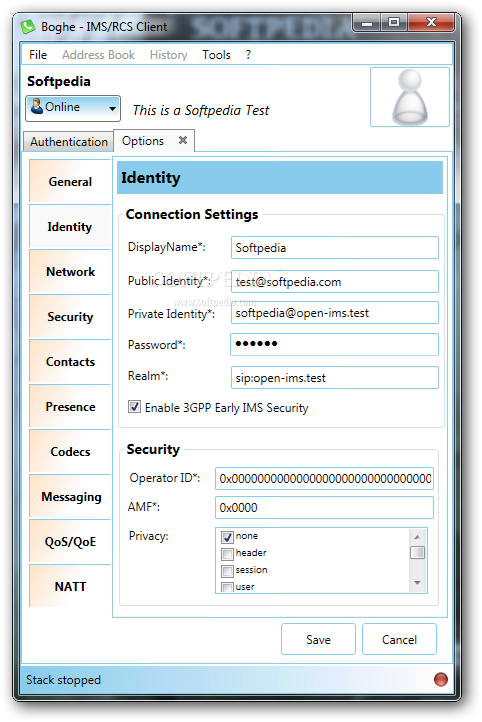
Task: Open the Address Book menu
Action: 98,55
